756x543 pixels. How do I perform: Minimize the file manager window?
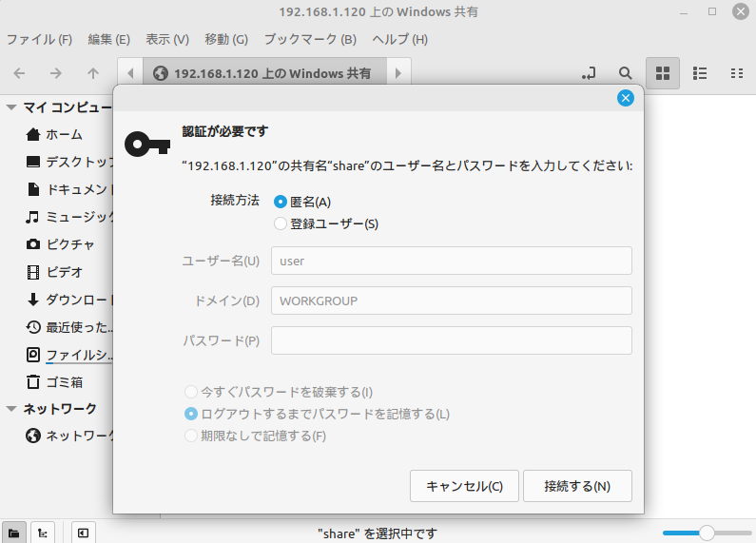pyautogui.click(x=683, y=11)
